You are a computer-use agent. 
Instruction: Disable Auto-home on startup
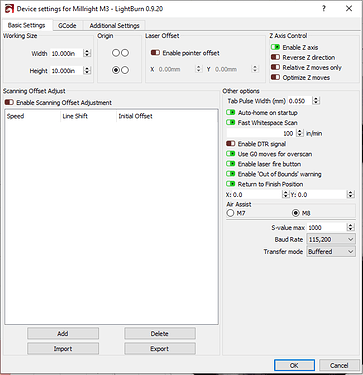pos(231,112)
